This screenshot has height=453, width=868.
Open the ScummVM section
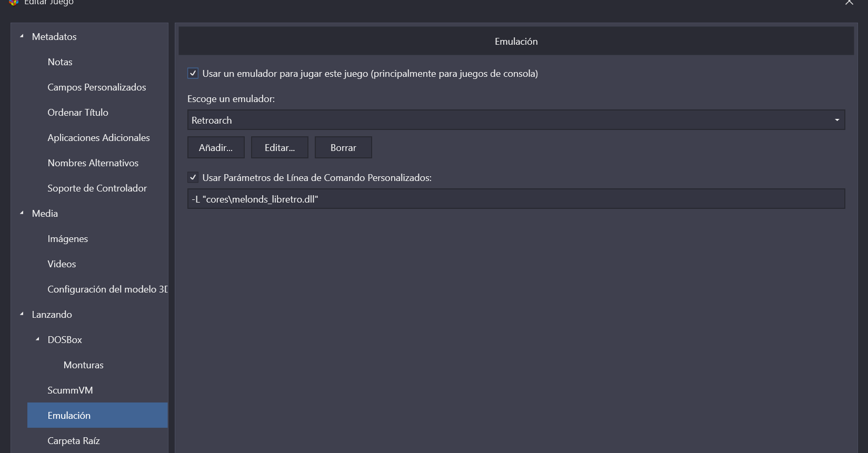(70, 390)
